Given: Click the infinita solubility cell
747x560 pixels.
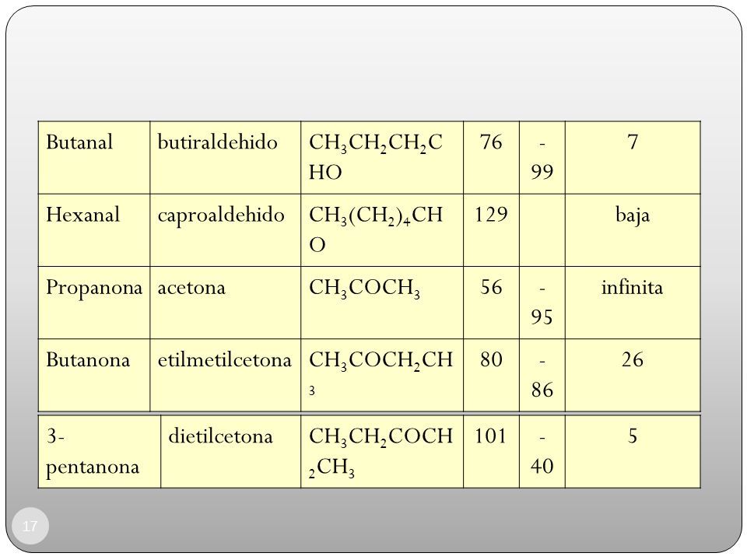Looking at the screenshot, I should (x=633, y=303).
